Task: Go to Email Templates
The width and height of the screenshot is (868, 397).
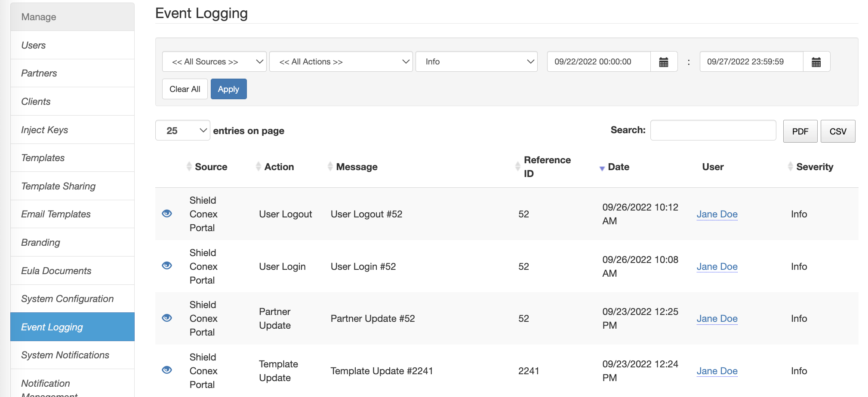Action: (72, 214)
